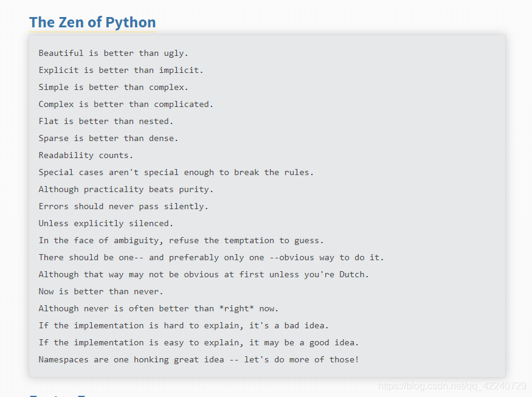Click the line 'Beautiful is better than ugly.'
The width and height of the screenshot is (532, 397).
point(113,54)
